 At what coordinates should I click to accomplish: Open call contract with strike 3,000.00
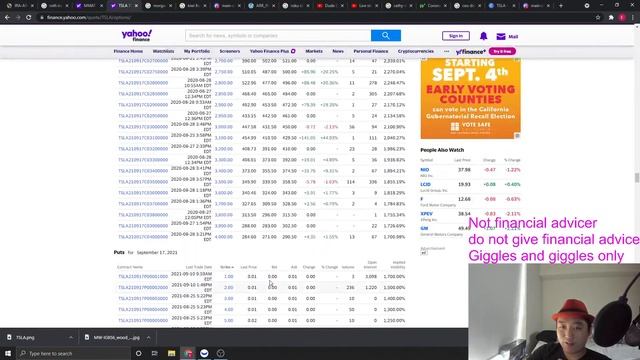click(143, 127)
